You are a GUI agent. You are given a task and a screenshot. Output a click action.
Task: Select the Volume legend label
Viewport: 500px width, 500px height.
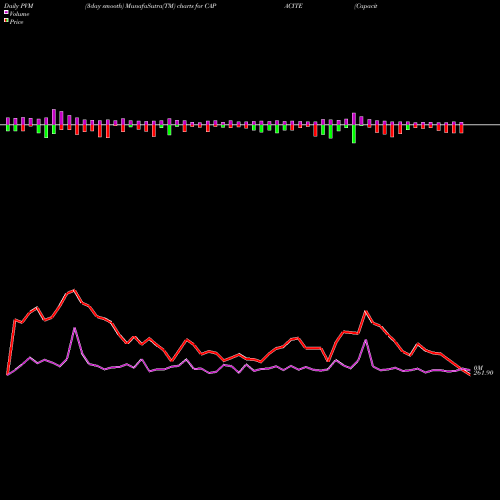pos(19,14)
